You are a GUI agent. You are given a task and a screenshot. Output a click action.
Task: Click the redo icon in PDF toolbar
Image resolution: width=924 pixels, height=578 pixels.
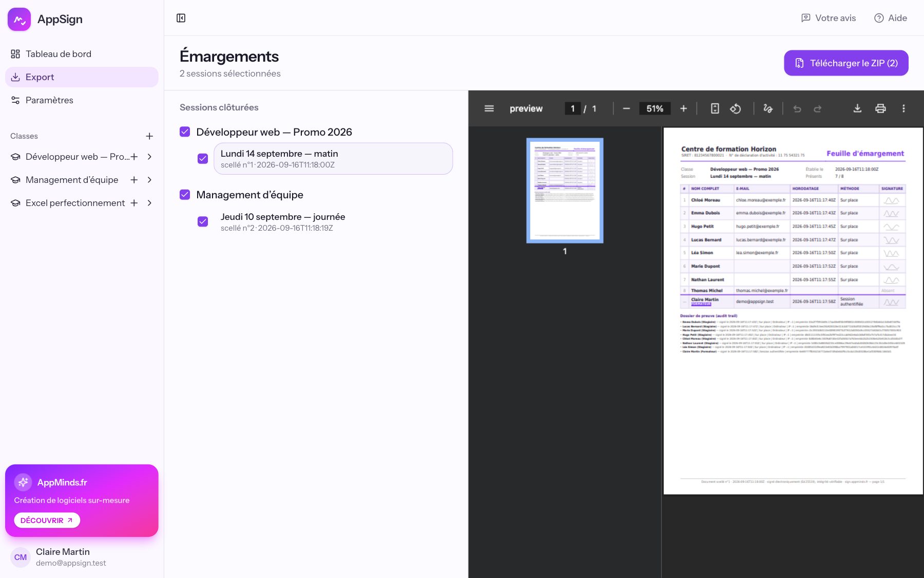(x=818, y=108)
